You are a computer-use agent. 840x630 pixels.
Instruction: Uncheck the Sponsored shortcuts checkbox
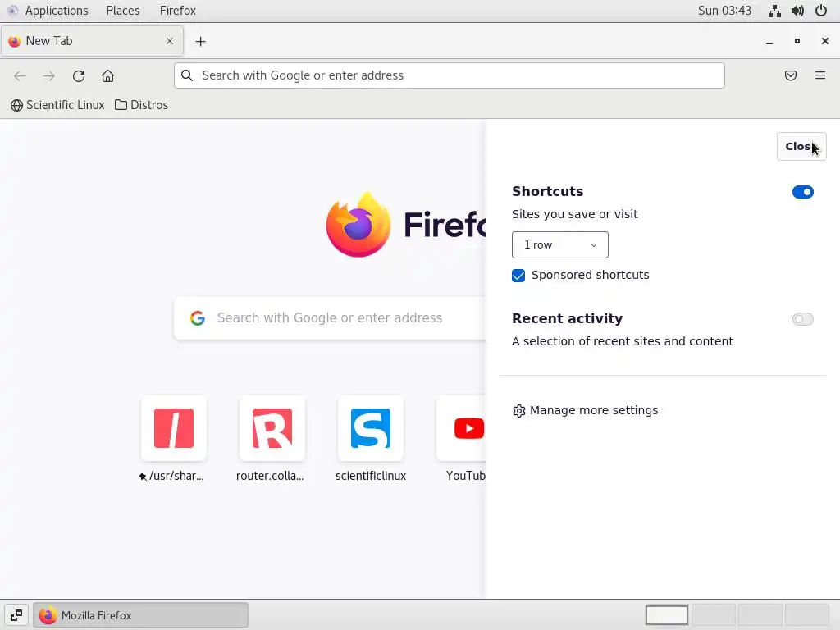coord(518,276)
